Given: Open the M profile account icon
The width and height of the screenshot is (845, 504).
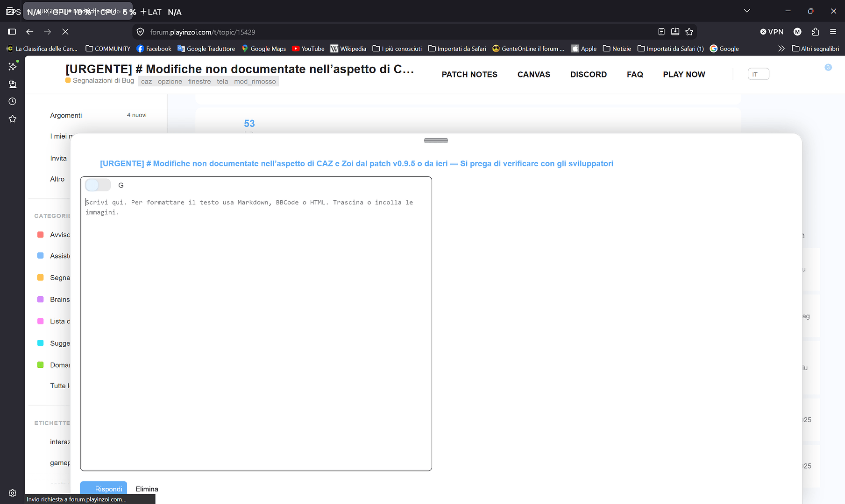Looking at the screenshot, I should pos(797,32).
